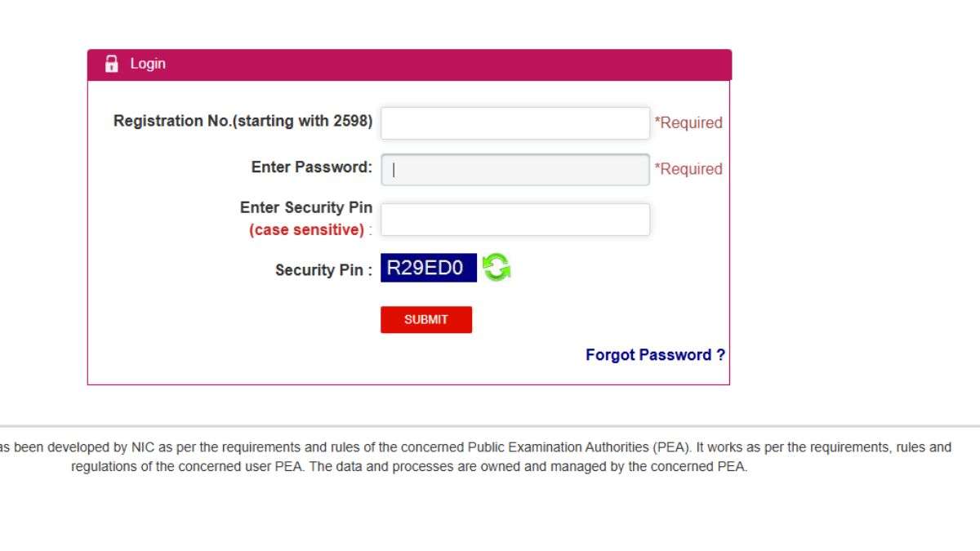Click the Enter Security Pin text box
Viewport: 980px width, 551px height.
(x=514, y=218)
